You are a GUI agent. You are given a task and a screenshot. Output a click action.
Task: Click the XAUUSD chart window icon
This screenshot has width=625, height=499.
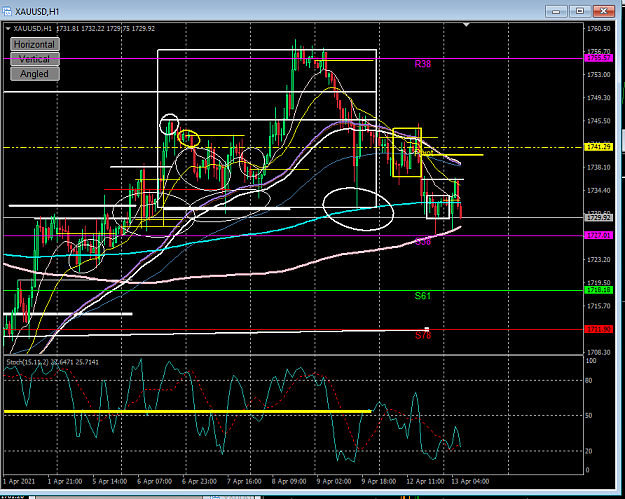click(6, 11)
